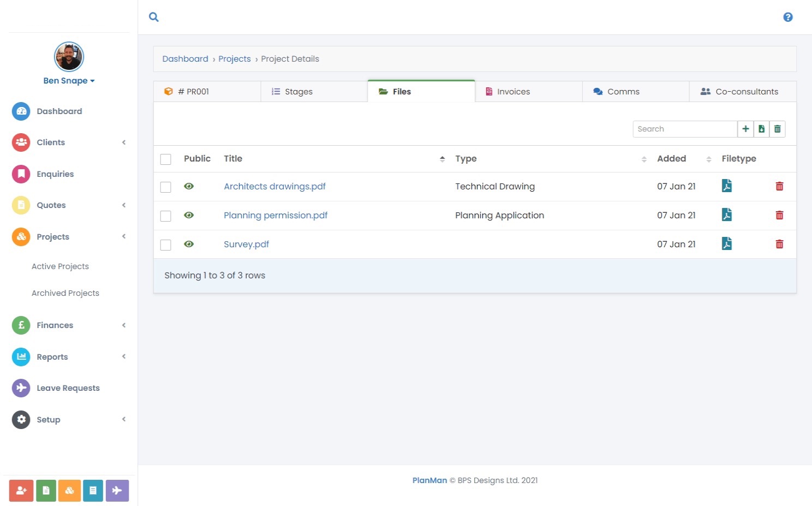
Task: Open global search with the magnifier icon
Action: pyautogui.click(x=153, y=17)
